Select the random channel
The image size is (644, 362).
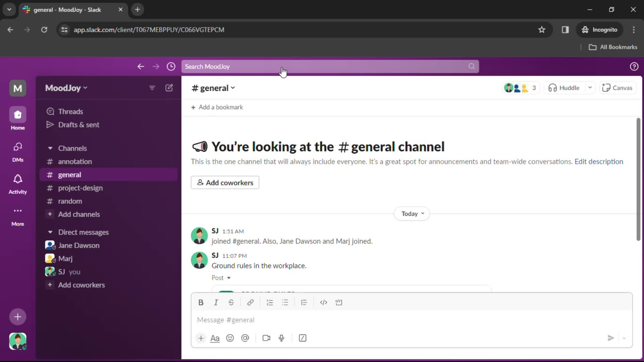click(70, 201)
